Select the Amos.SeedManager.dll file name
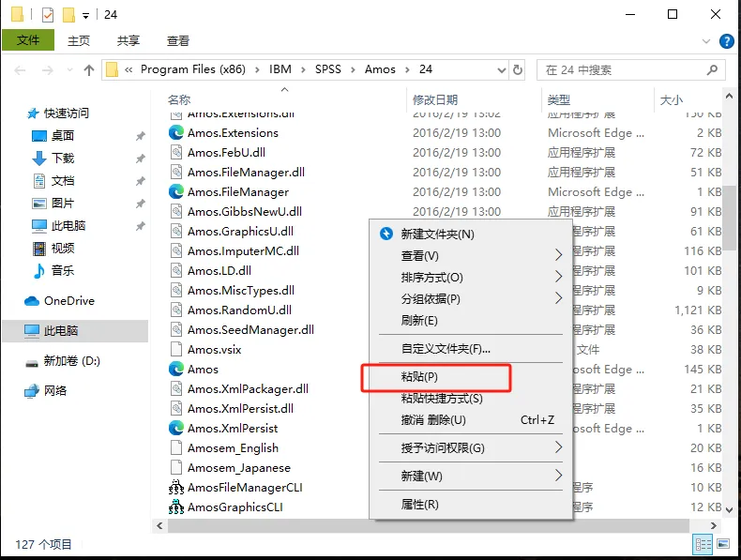The image size is (741, 560). pos(250,329)
